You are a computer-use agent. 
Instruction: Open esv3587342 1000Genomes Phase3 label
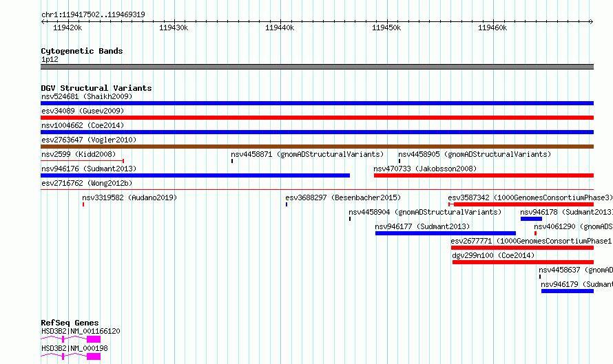[530, 197]
